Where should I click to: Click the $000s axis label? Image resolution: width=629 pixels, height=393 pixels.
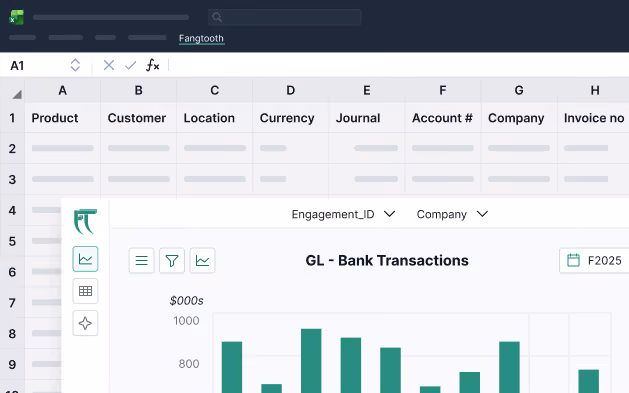click(x=187, y=300)
